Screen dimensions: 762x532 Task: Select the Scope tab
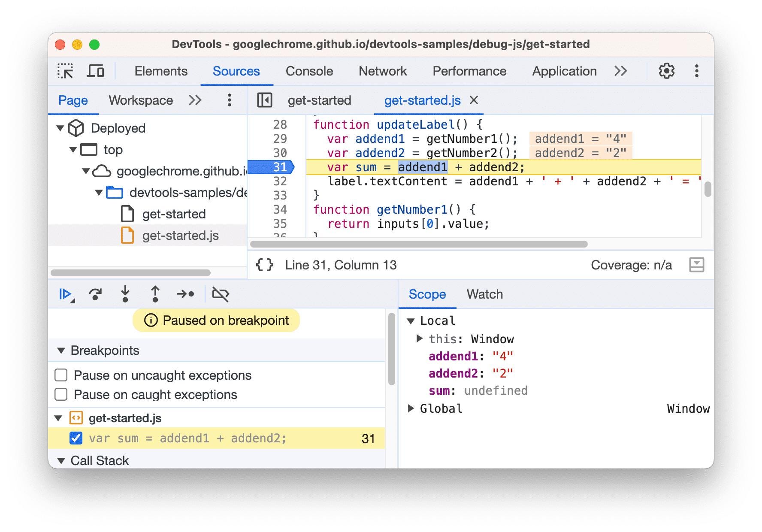[x=427, y=294]
